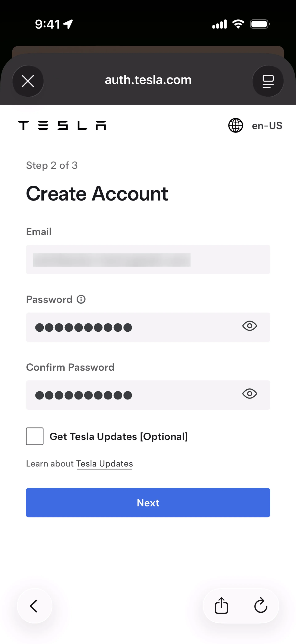Show the Password field contents

(250, 326)
